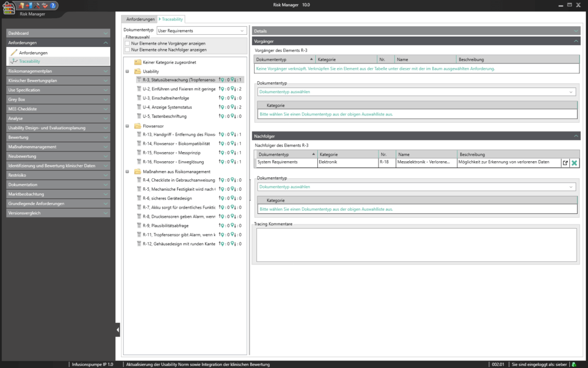Open the MEE-Checkliste menu section

tap(58, 109)
